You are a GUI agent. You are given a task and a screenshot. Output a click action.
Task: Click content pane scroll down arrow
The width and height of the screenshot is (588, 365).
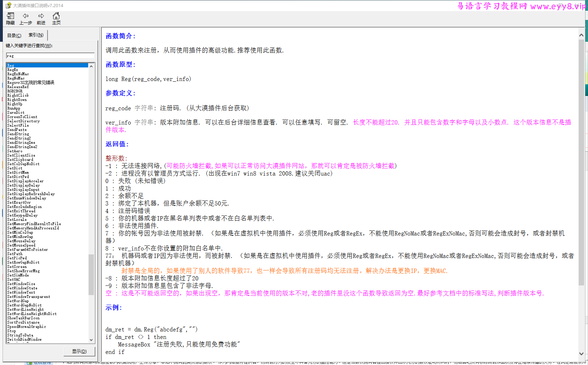581,354
